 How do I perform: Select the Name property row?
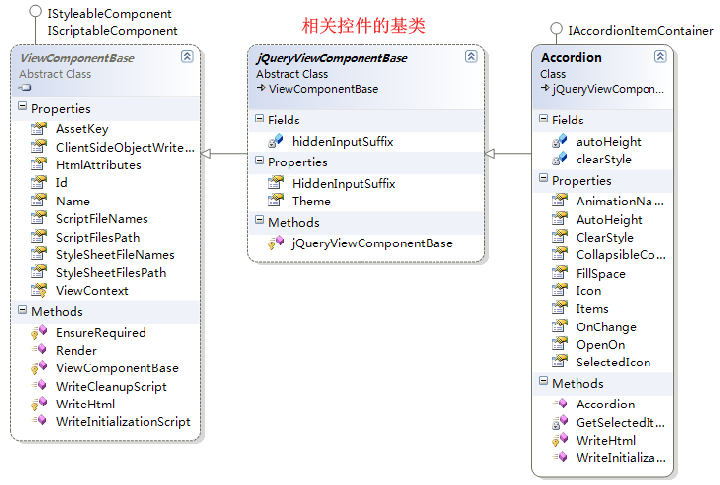[106, 201]
